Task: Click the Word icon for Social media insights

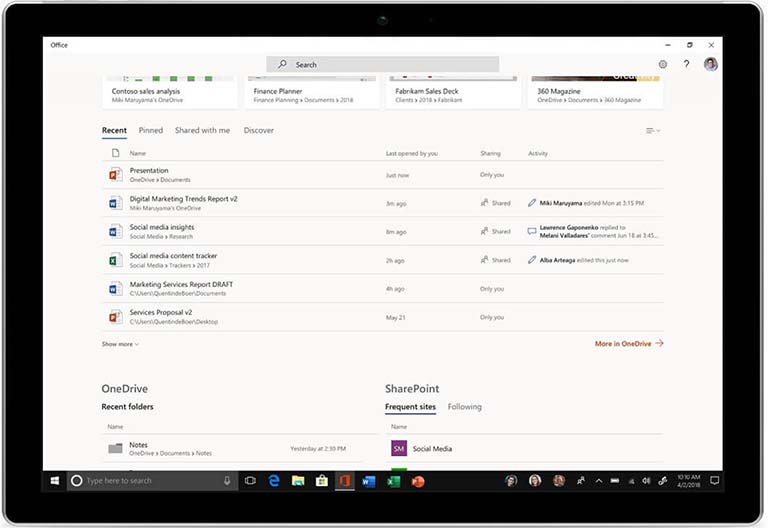Action: pos(115,231)
